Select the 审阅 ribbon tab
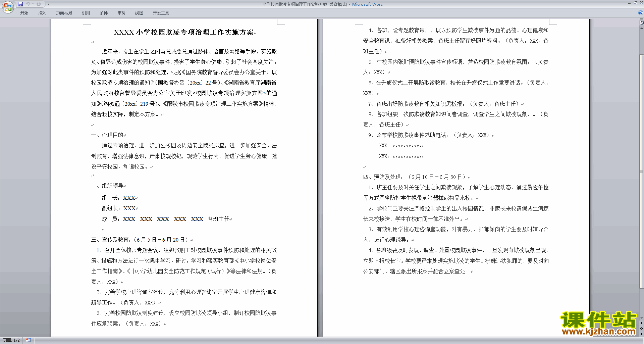644x344 pixels. click(x=121, y=13)
